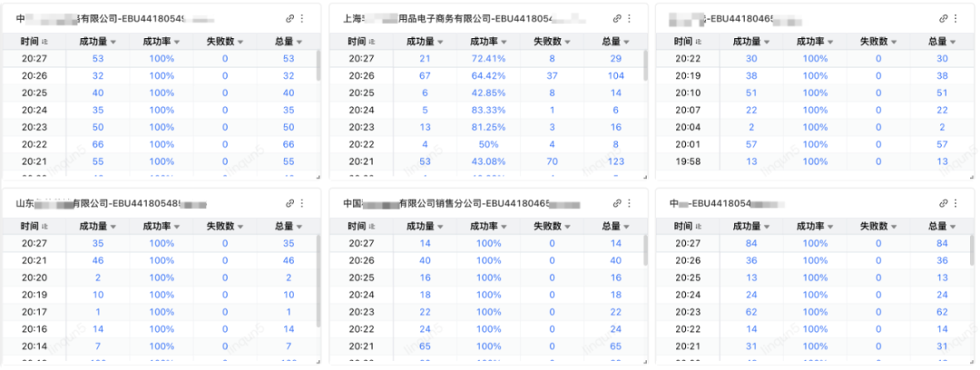
Task: Open three-dot menu of panel with 84 total
Action: (x=955, y=203)
